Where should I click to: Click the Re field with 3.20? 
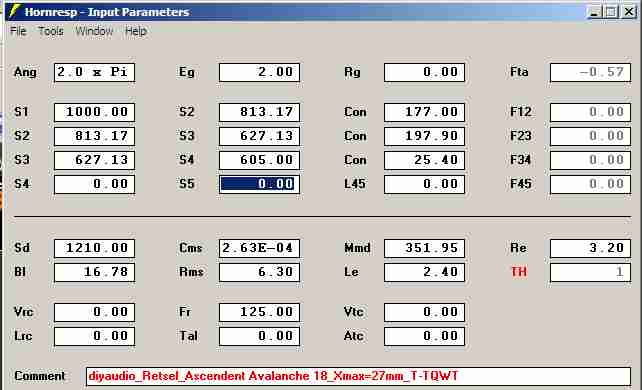[x=590, y=248]
